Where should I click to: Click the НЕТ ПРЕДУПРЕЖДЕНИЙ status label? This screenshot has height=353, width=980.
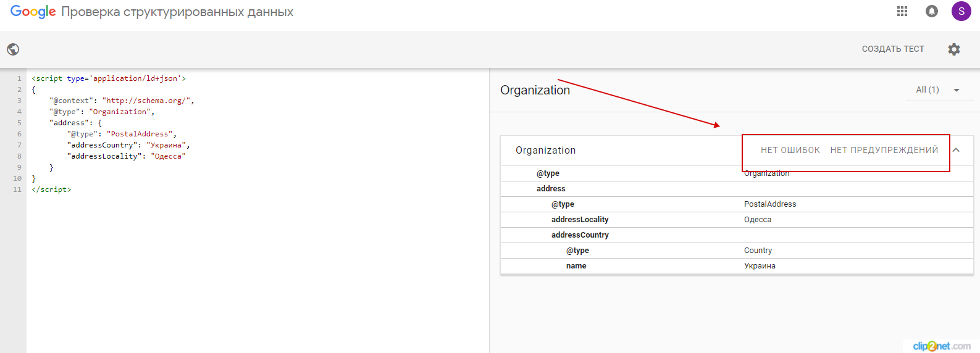click(x=884, y=150)
